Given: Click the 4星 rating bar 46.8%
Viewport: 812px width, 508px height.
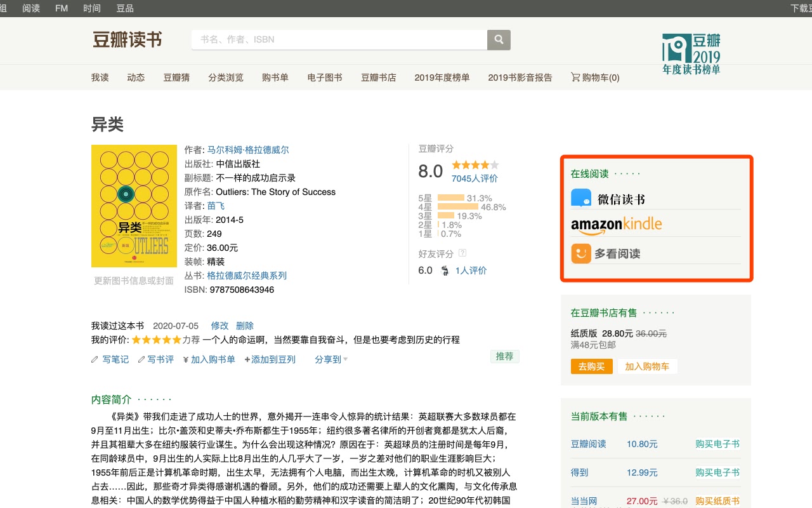Looking at the screenshot, I should [458, 207].
